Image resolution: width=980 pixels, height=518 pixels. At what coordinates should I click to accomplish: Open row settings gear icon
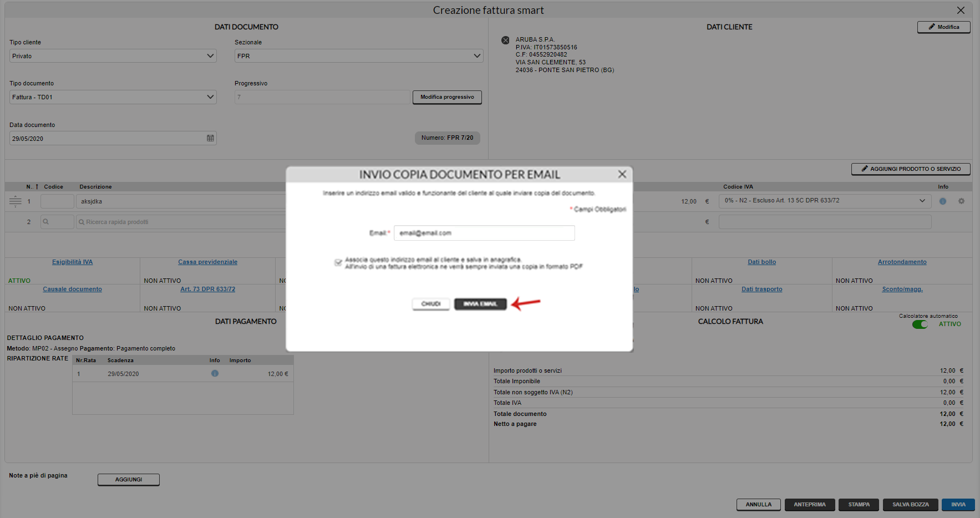pos(961,201)
